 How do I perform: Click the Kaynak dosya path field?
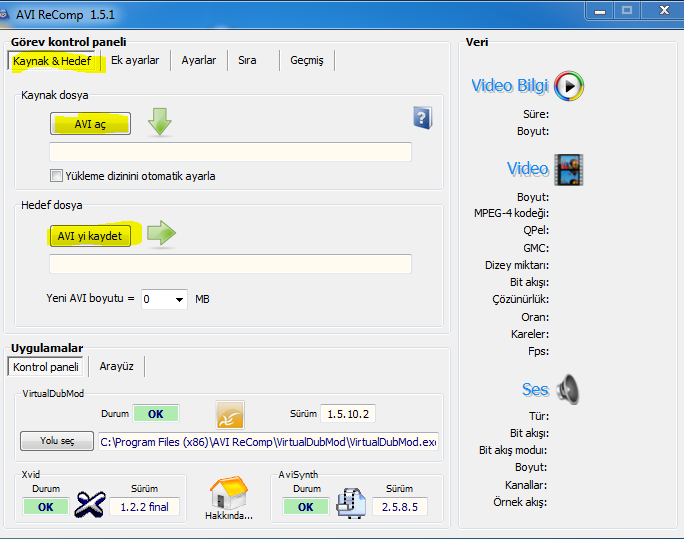230,152
